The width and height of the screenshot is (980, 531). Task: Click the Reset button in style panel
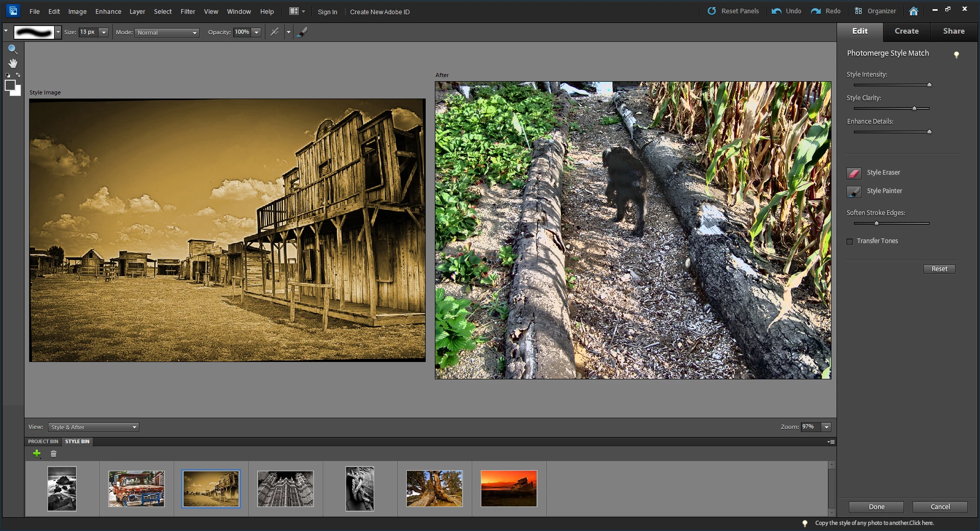[x=939, y=269]
